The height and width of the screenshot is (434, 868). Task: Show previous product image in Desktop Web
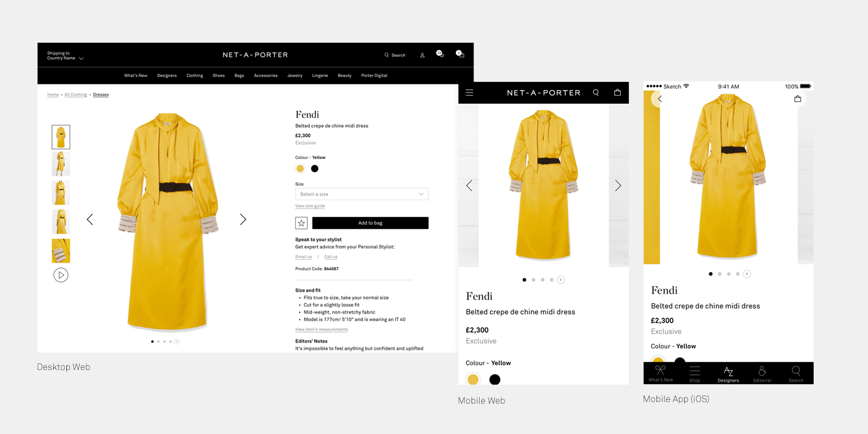(x=90, y=219)
